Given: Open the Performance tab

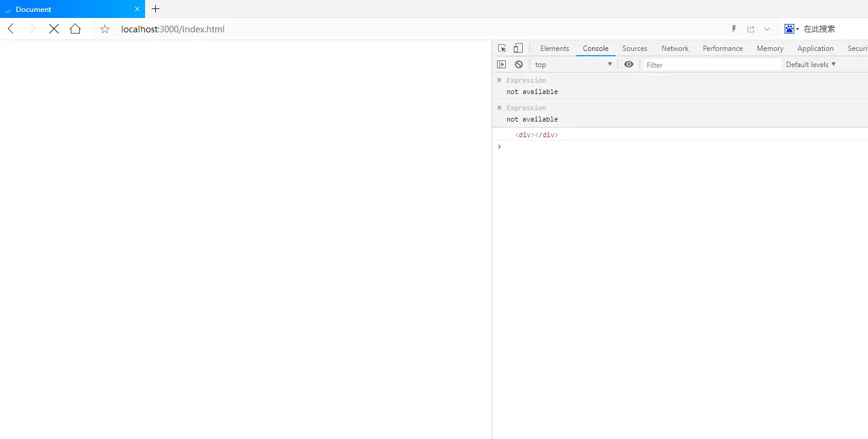Looking at the screenshot, I should tap(723, 49).
